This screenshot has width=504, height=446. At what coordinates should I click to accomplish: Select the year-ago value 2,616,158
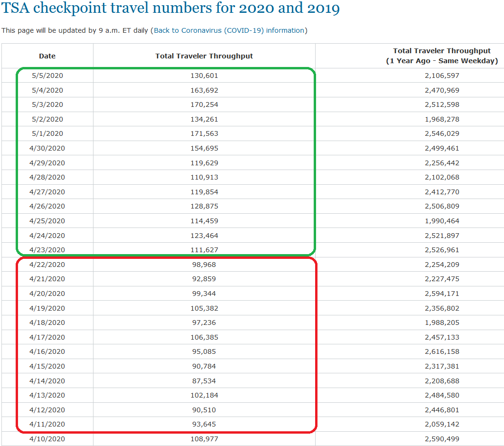442,351
